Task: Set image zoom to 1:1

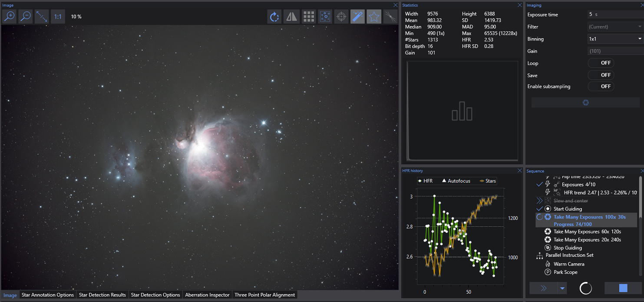Action: tap(57, 17)
